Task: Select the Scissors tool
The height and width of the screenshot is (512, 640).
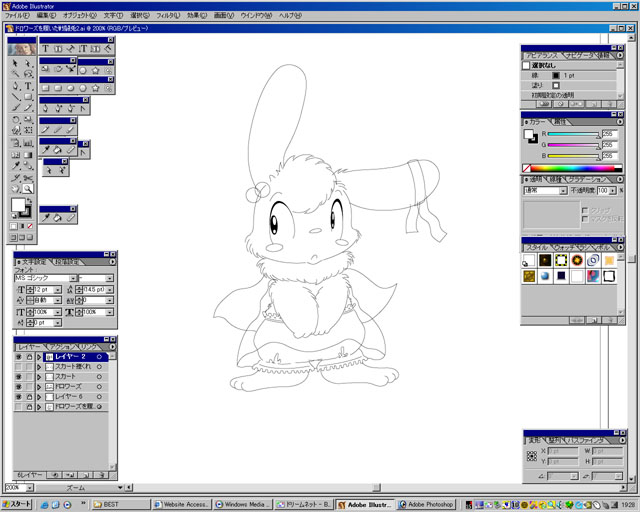Action: pos(28,178)
